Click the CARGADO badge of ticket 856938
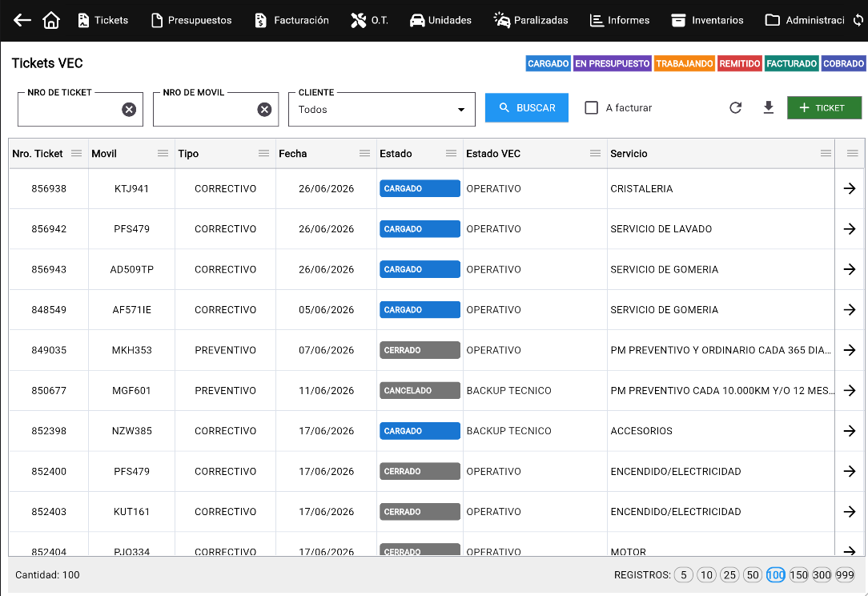Viewport: 868px width, 596px height. 420,188
